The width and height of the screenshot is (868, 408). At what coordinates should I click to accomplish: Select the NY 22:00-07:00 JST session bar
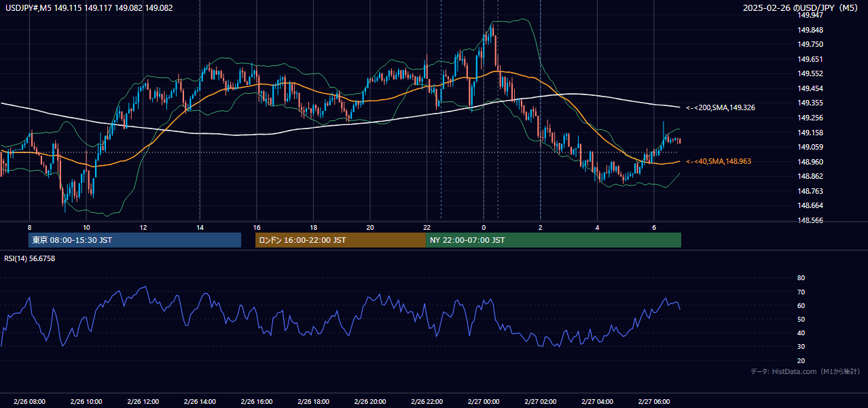click(x=554, y=240)
